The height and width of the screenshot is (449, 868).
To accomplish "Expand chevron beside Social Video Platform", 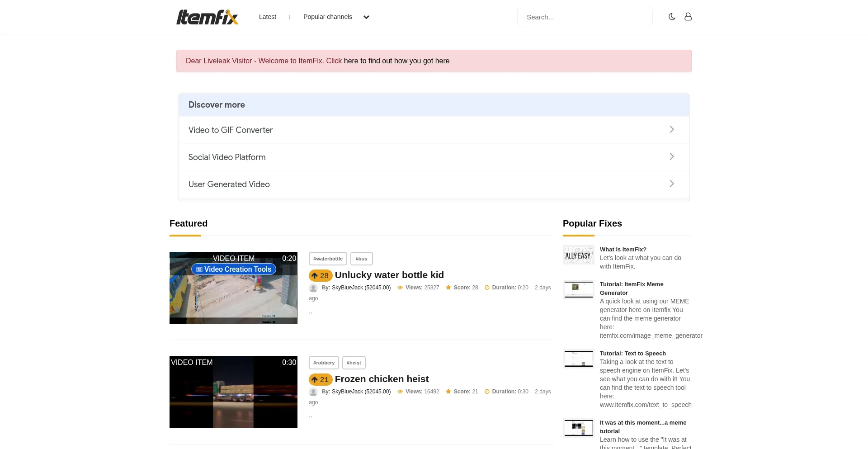I will click(x=672, y=156).
